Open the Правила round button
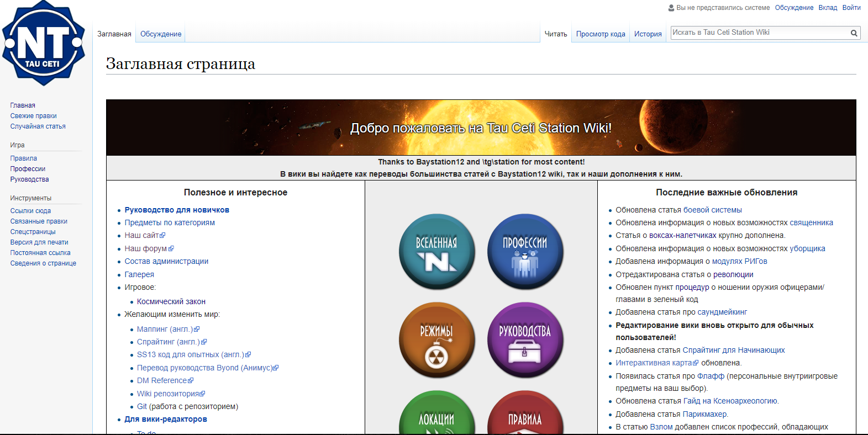This screenshot has width=868, height=435. pyautogui.click(x=525, y=412)
